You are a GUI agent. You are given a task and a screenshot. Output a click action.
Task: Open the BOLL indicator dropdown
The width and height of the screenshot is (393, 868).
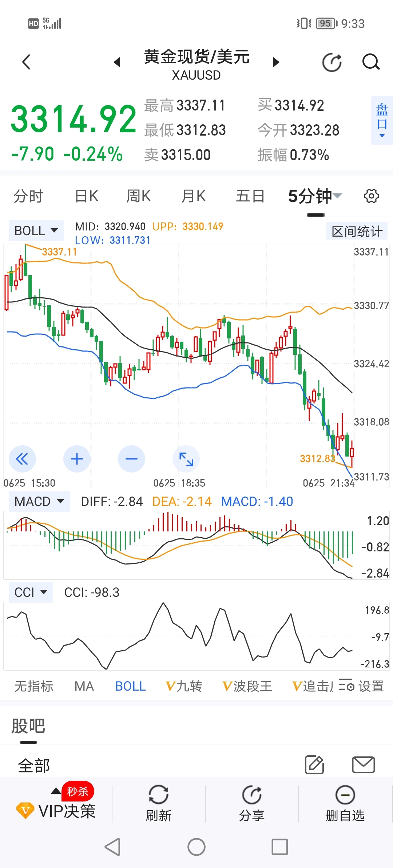[36, 230]
